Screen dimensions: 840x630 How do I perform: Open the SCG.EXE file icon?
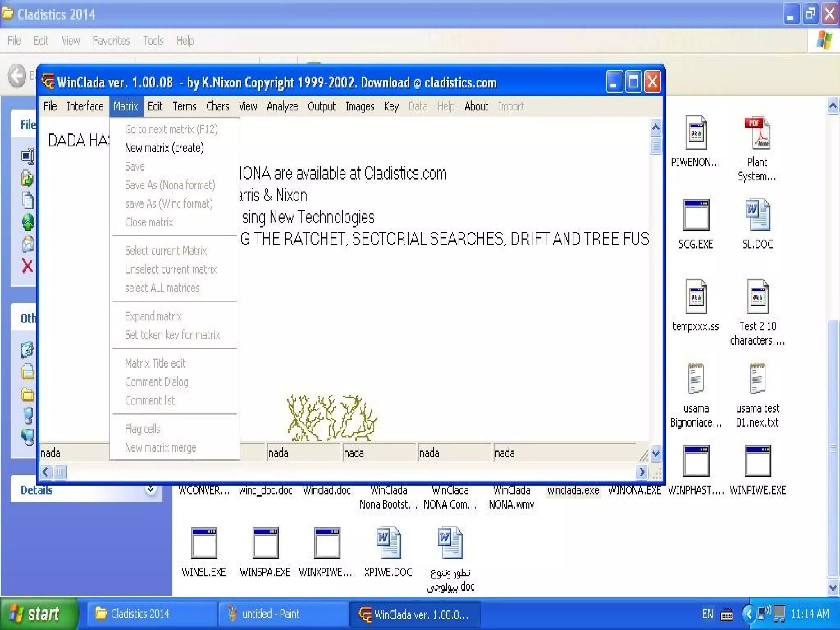click(x=696, y=215)
